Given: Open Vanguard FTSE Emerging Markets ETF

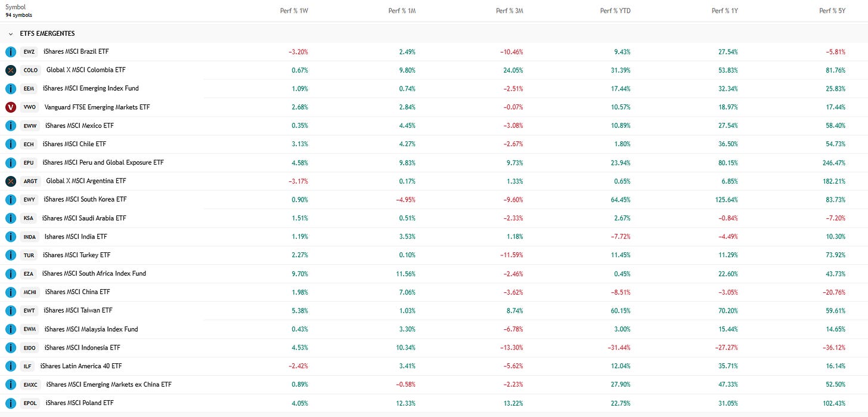Looking at the screenshot, I should (x=97, y=107).
